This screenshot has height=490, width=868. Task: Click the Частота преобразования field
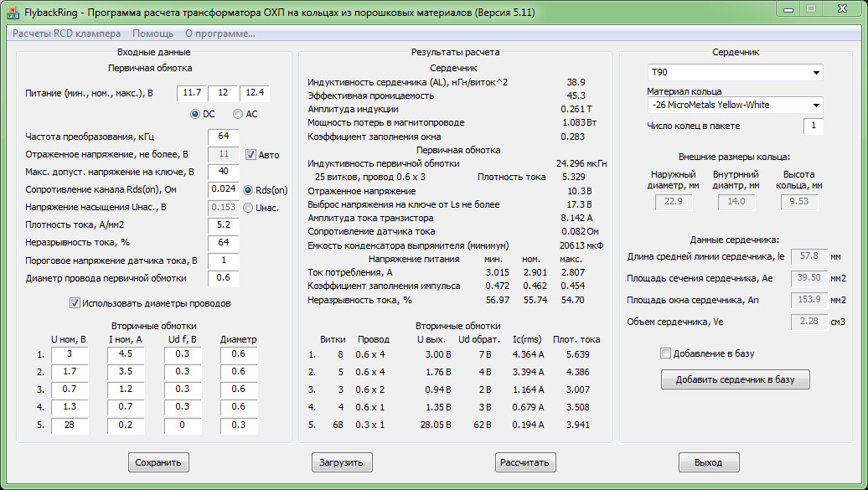[224, 137]
